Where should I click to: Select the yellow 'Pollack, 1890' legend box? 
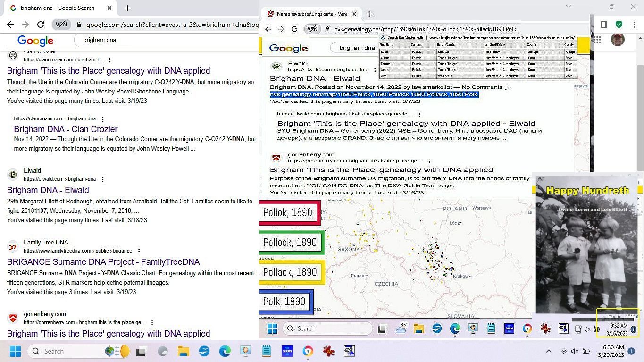point(292,272)
